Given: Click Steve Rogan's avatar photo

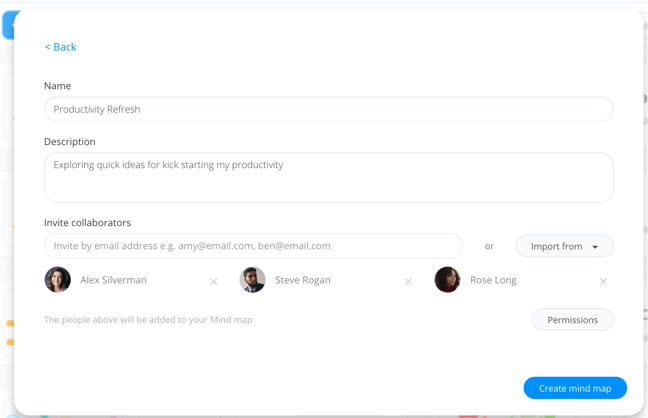Looking at the screenshot, I should [253, 279].
